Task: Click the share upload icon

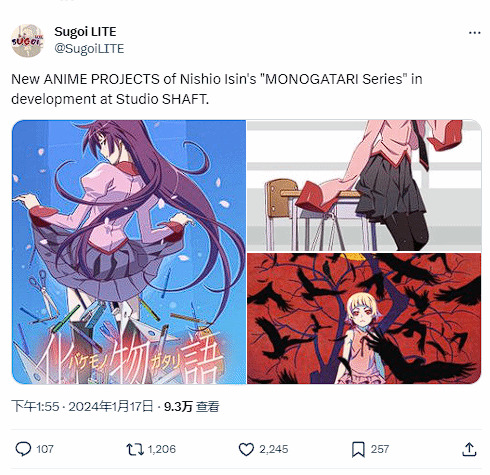Action: pos(469,449)
